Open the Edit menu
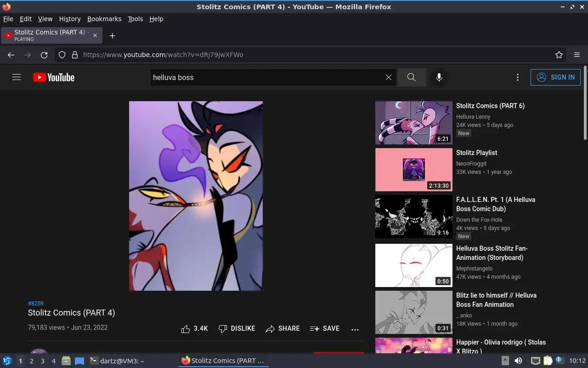The height and width of the screenshot is (368, 588). [25, 19]
